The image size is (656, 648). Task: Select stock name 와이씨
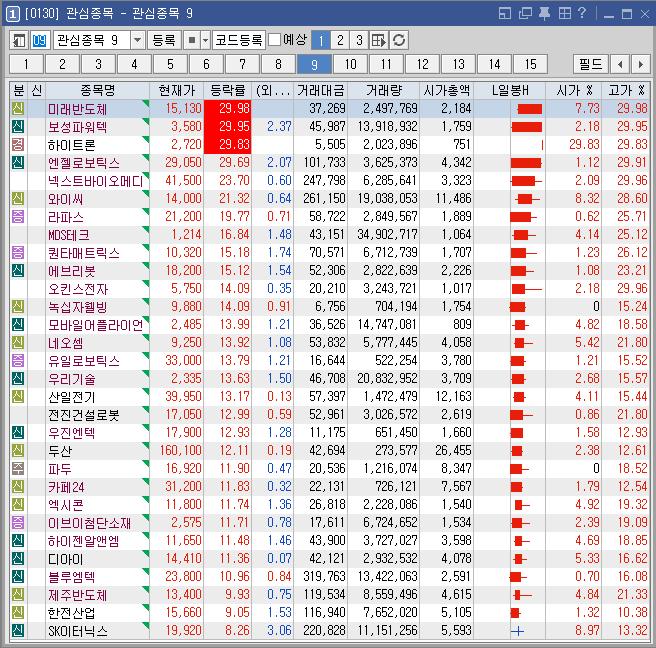(65, 199)
